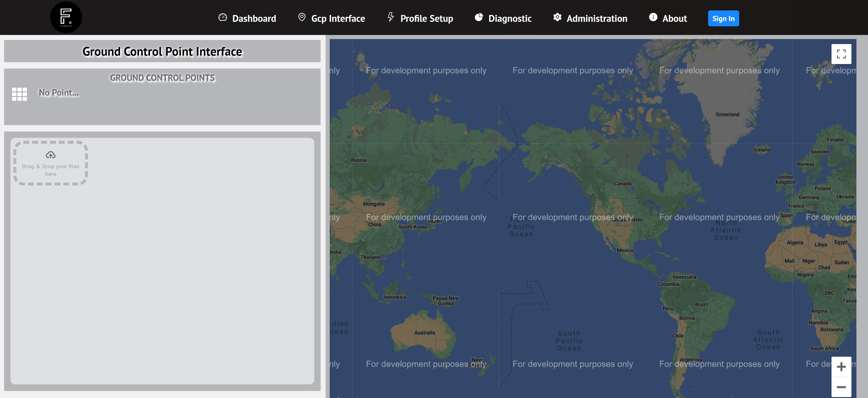This screenshot has height=398, width=868.
Task: Click the Flynetics logo icon
Action: click(66, 17)
